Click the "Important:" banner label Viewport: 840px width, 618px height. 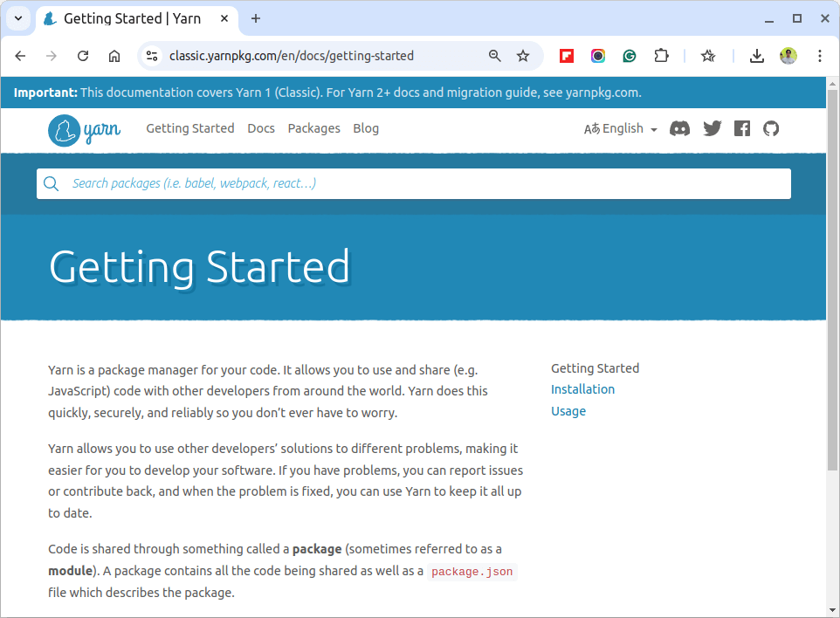click(x=45, y=93)
